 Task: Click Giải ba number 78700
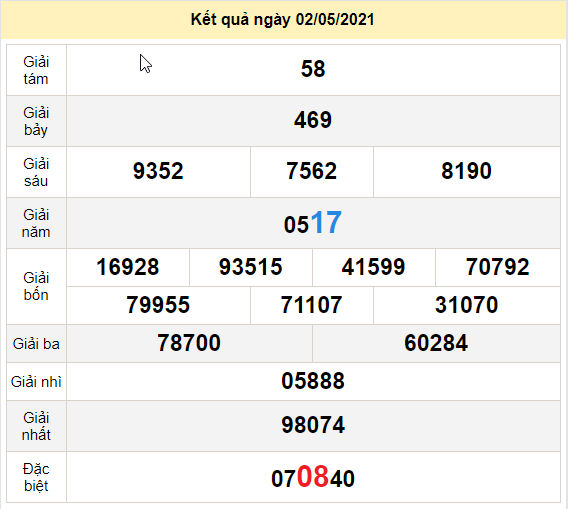189,343
